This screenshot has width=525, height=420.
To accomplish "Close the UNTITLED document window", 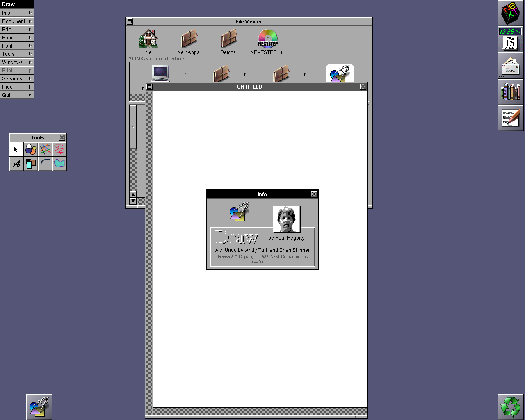I will 363,87.
